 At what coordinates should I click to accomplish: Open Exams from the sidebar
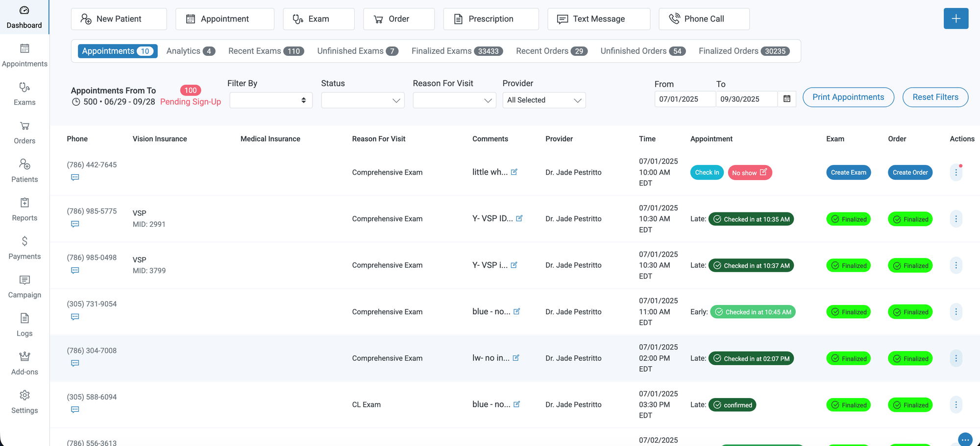click(24, 94)
